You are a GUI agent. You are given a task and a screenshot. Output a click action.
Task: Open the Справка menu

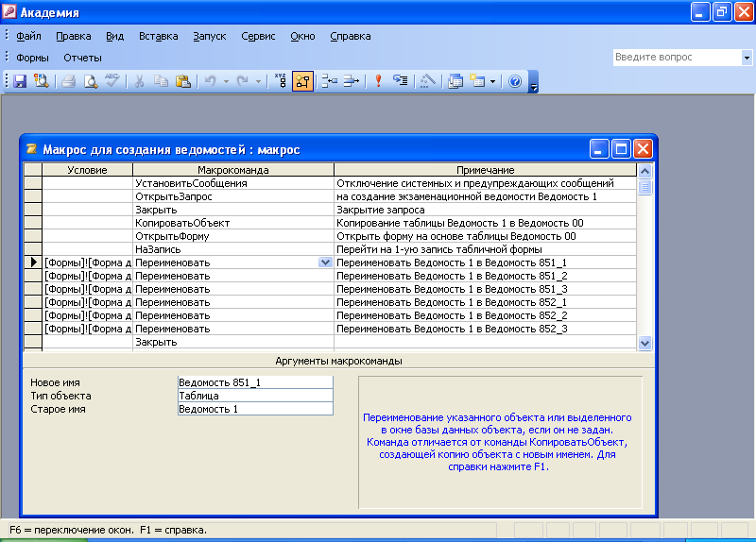tap(350, 36)
